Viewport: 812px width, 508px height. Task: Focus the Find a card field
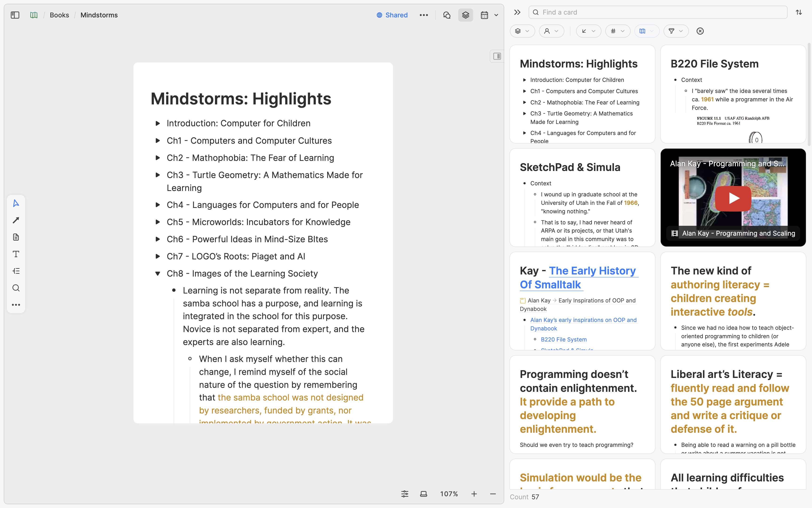658,12
